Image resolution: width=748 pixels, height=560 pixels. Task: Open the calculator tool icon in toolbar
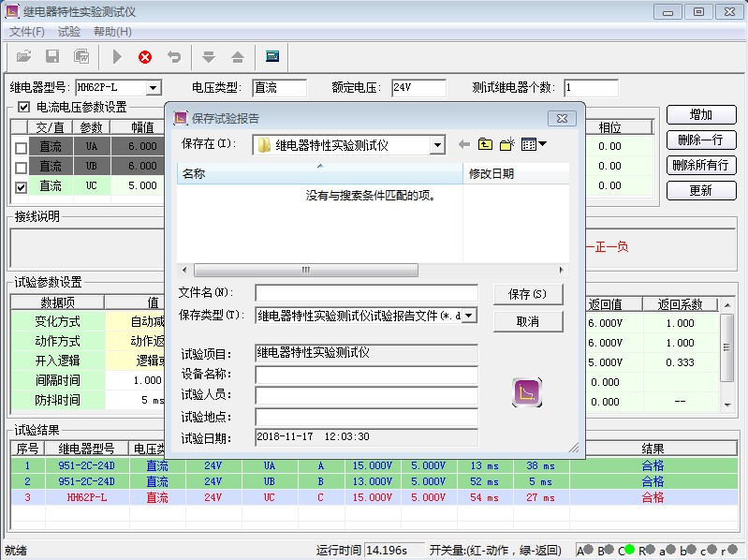(x=272, y=57)
